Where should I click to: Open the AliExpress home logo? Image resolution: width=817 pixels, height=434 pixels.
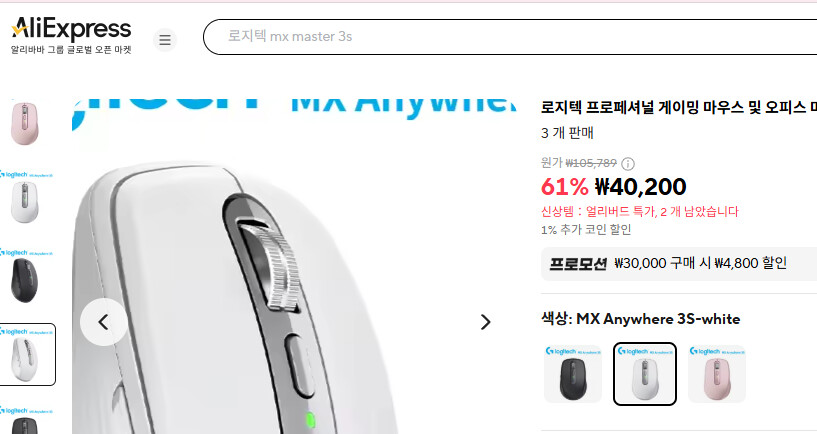[x=71, y=35]
